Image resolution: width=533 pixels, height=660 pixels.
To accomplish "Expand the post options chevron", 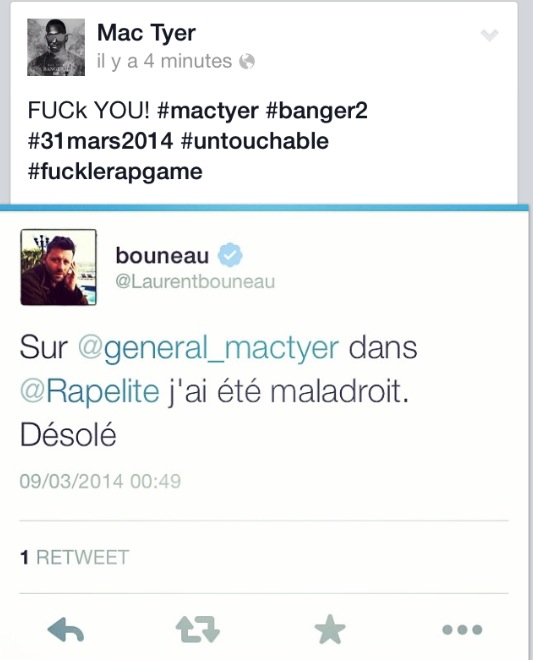I will click(490, 35).
